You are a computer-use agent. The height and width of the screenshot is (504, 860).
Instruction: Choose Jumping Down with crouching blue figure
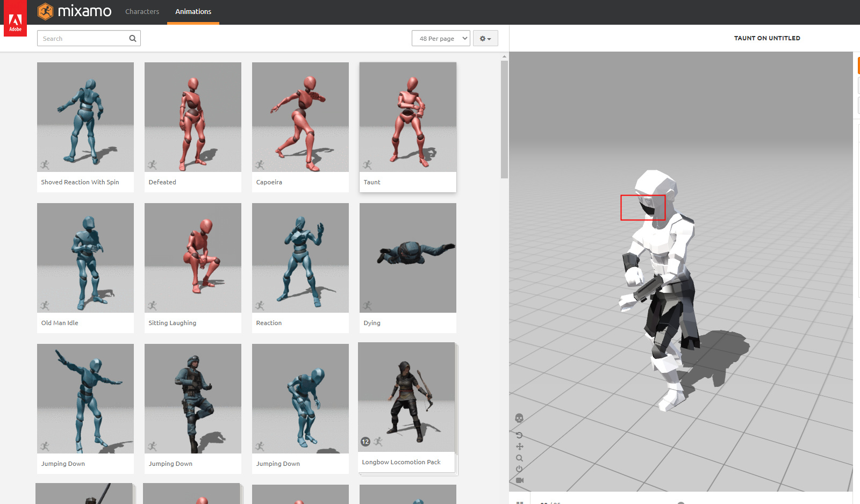[x=300, y=399]
